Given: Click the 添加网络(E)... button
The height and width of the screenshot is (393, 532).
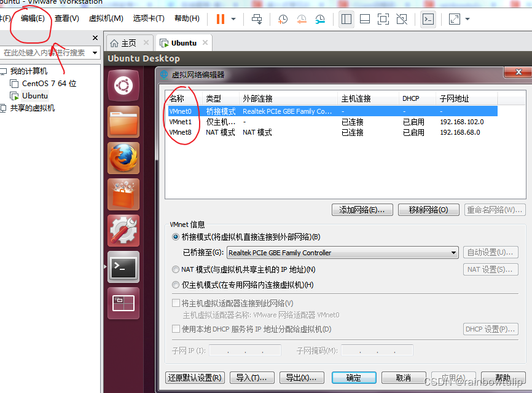Looking at the screenshot, I should pos(362,210).
